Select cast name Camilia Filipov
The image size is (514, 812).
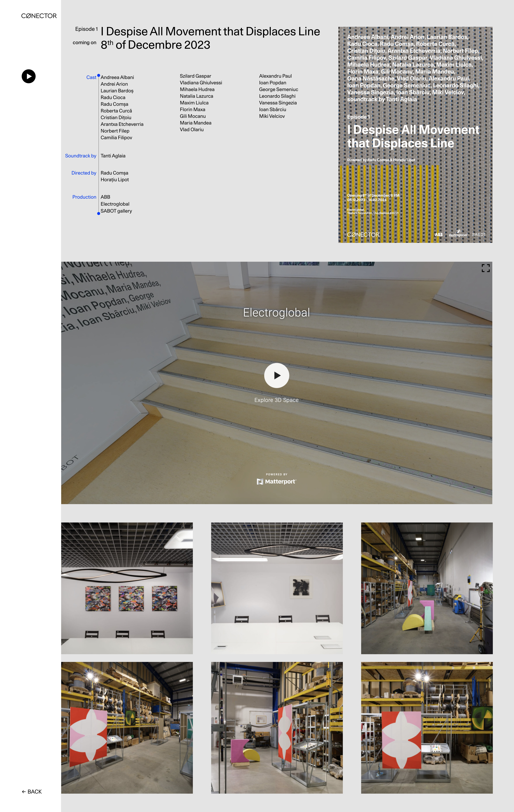click(116, 138)
